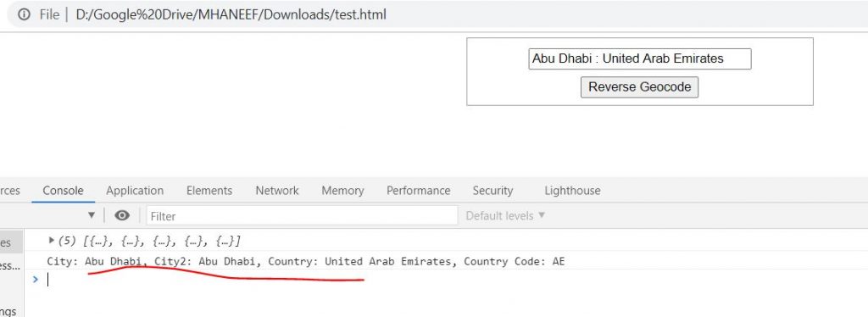Click the Abu Dhabi location input field
This screenshot has height=317, width=868.
pyautogui.click(x=640, y=58)
